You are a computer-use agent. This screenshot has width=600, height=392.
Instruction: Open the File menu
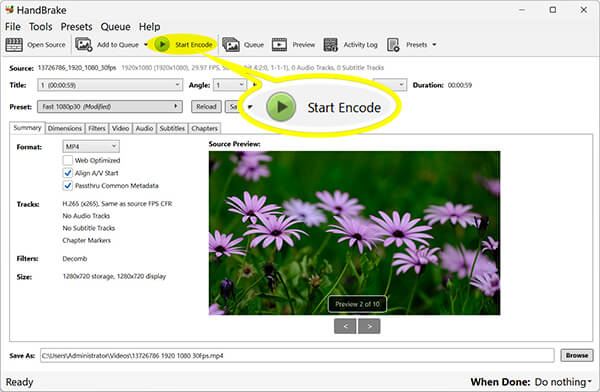tap(13, 27)
